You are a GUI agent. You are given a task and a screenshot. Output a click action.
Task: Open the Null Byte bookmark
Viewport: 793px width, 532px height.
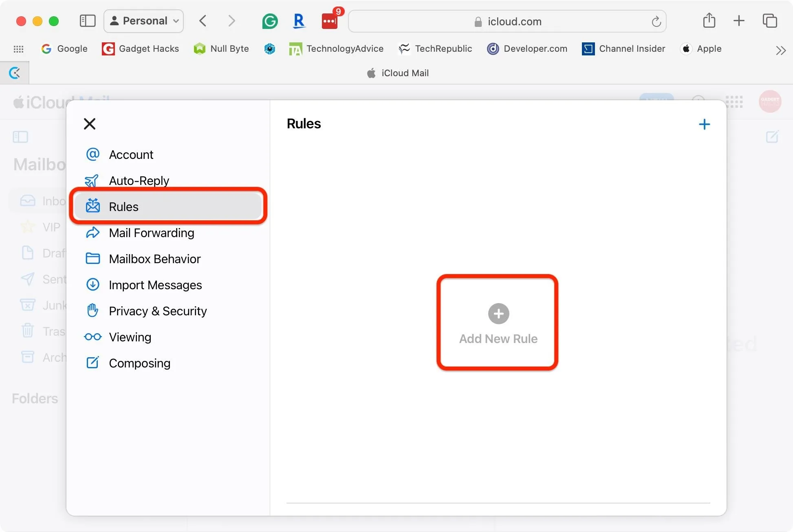point(221,49)
